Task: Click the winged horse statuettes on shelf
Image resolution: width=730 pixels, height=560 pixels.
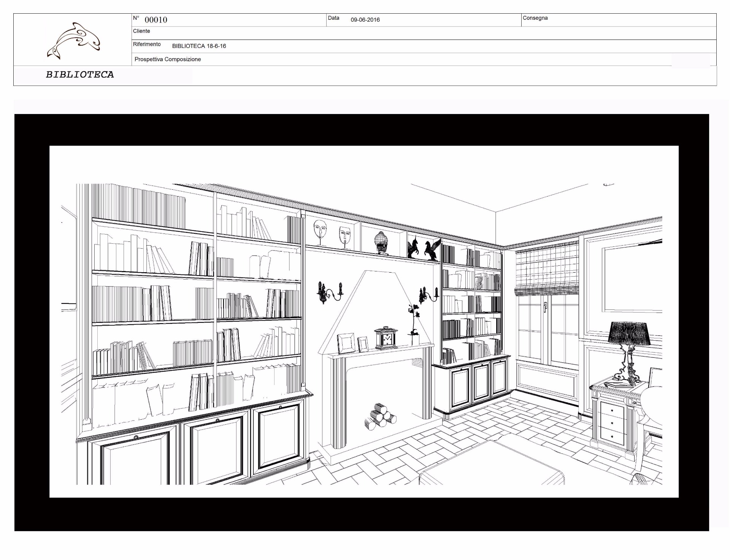Action: coord(424,248)
